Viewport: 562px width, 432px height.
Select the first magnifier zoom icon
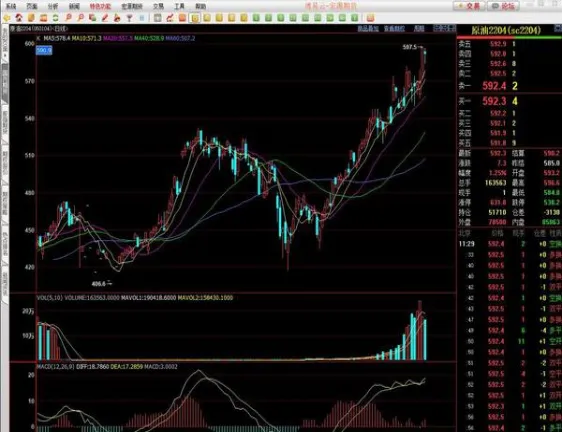[x=68, y=18]
